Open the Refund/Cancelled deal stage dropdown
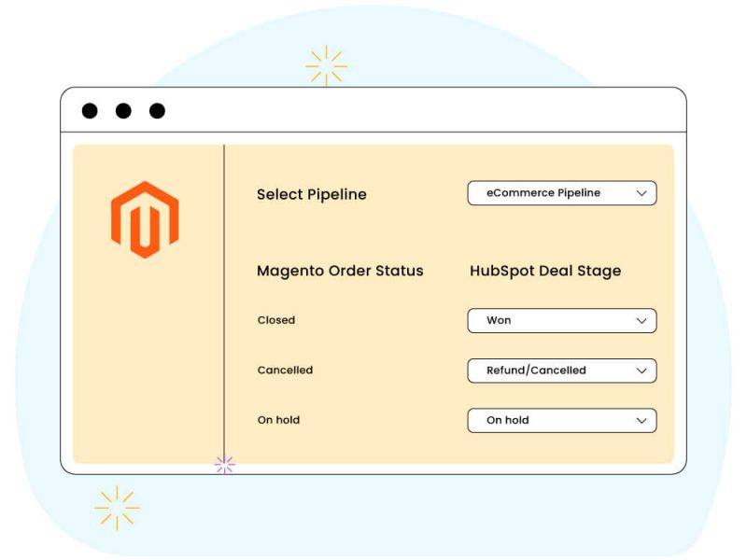The height and width of the screenshot is (560, 747). [x=560, y=371]
